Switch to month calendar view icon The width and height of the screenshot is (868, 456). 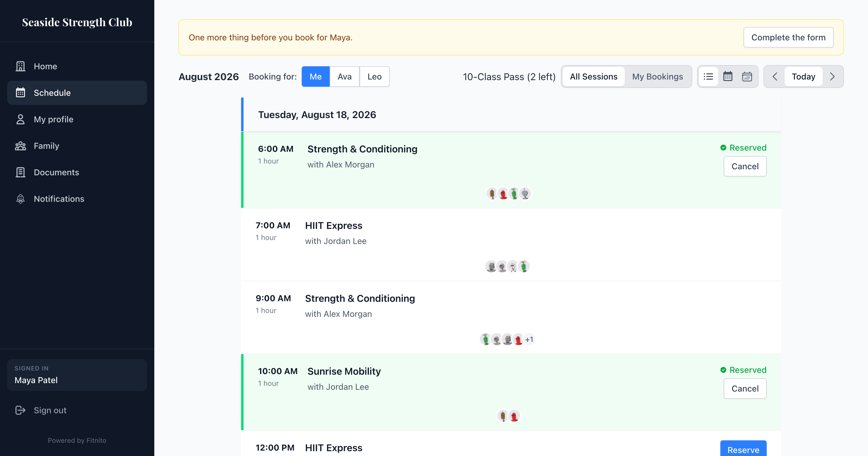click(x=728, y=77)
